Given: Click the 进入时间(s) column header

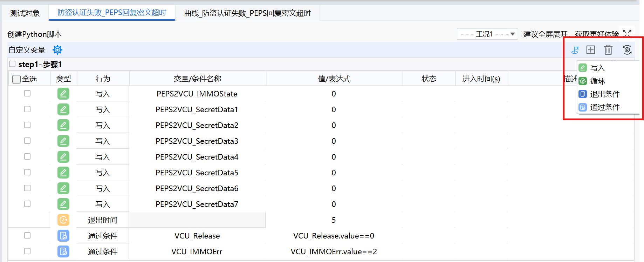Looking at the screenshot, I should click(x=481, y=79).
